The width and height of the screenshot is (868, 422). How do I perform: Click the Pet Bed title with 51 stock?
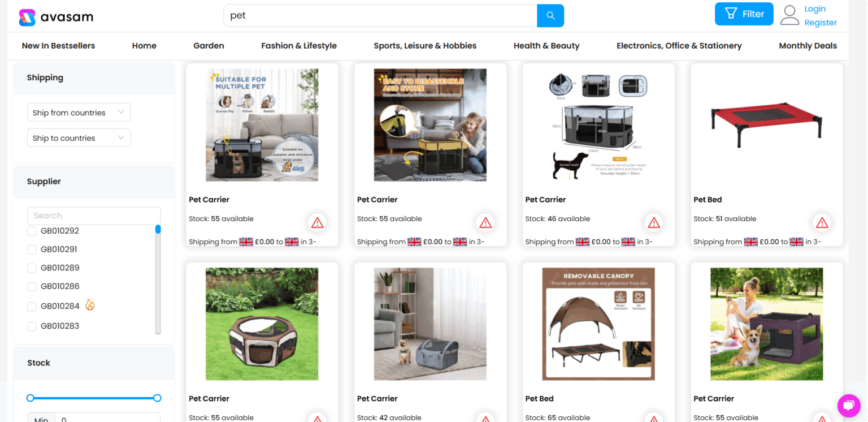click(708, 200)
